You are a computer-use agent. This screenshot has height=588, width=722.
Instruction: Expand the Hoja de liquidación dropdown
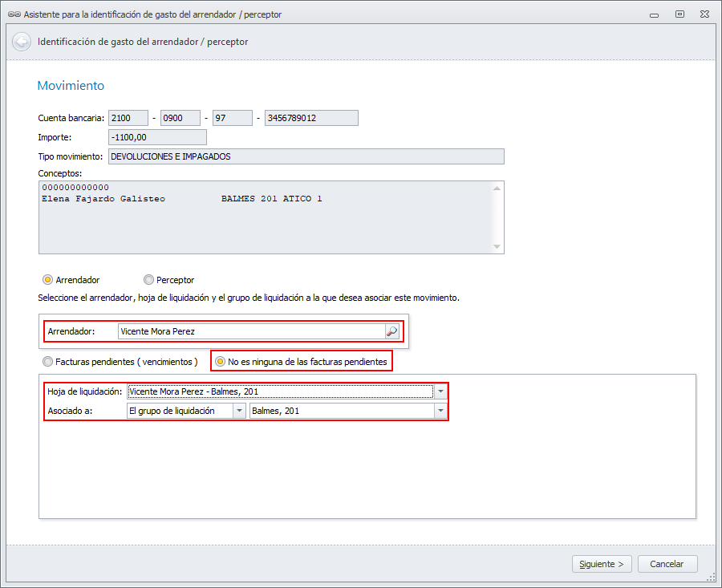(440, 391)
